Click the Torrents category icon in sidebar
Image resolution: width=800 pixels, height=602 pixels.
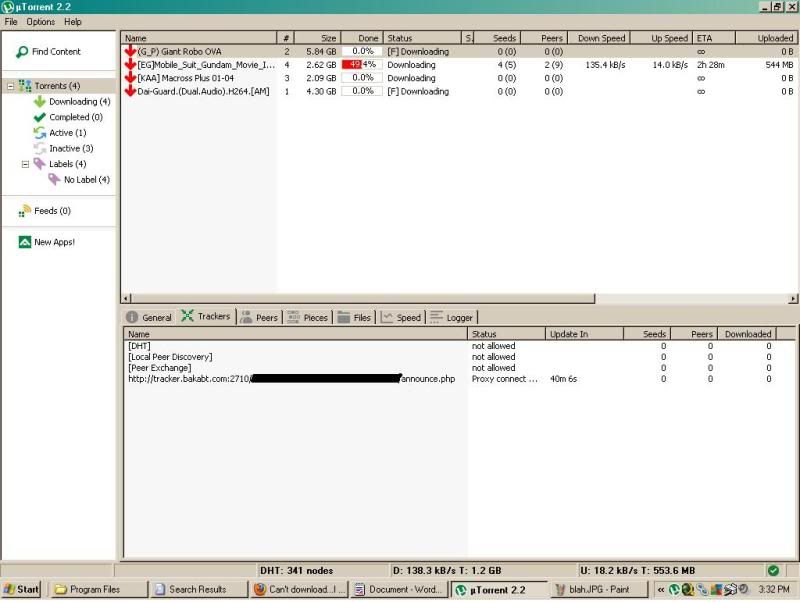[x=25, y=86]
